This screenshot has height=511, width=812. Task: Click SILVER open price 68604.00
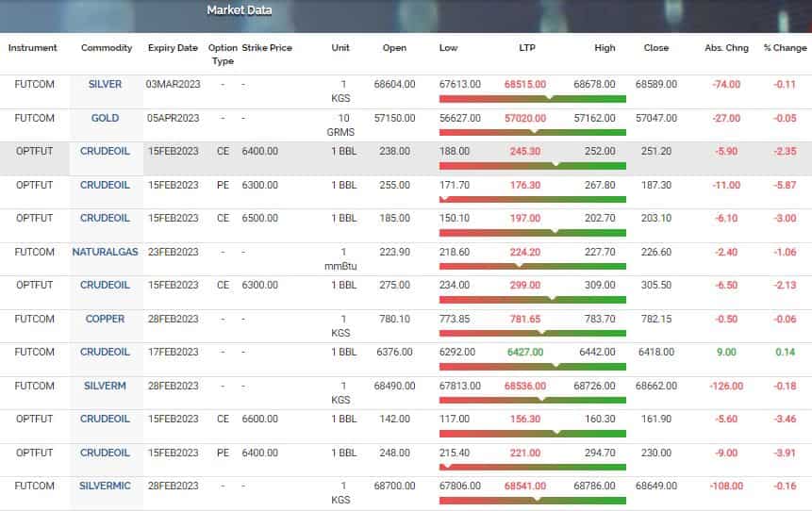(394, 84)
